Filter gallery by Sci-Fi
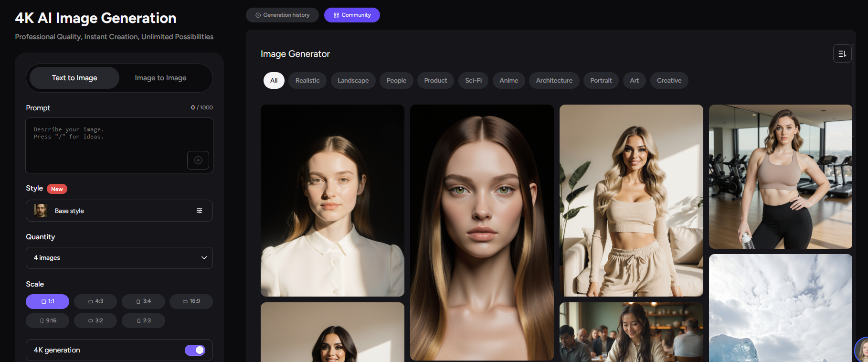868x362 pixels. [473, 80]
